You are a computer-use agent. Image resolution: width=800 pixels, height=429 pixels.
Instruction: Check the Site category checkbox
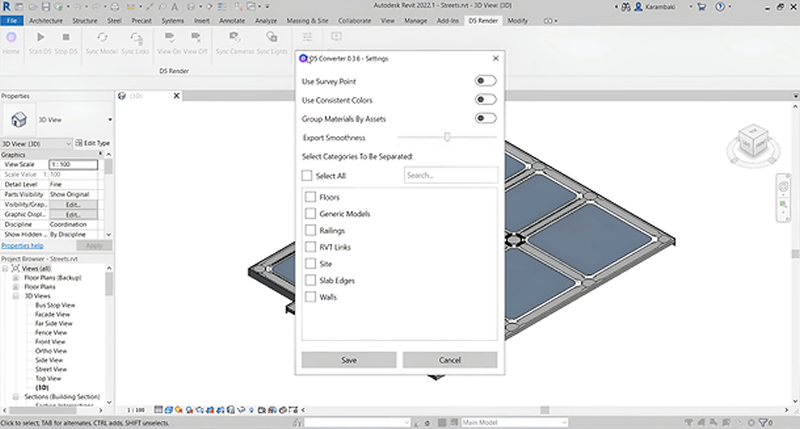tap(310, 263)
